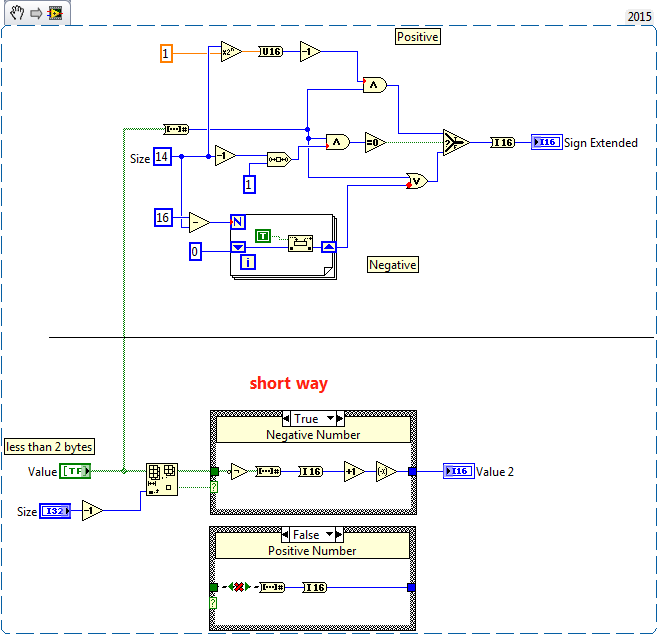Select the I16 conversion before Sign Extended
This screenshot has width=658, height=635.
[502, 143]
